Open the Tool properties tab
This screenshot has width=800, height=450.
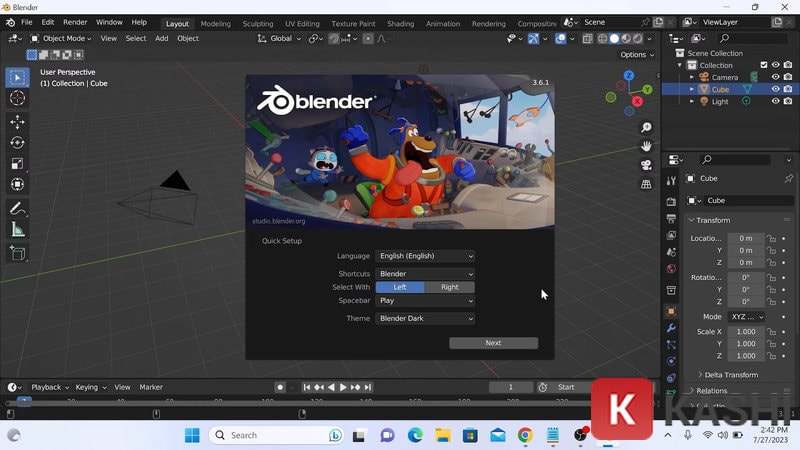(671, 181)
